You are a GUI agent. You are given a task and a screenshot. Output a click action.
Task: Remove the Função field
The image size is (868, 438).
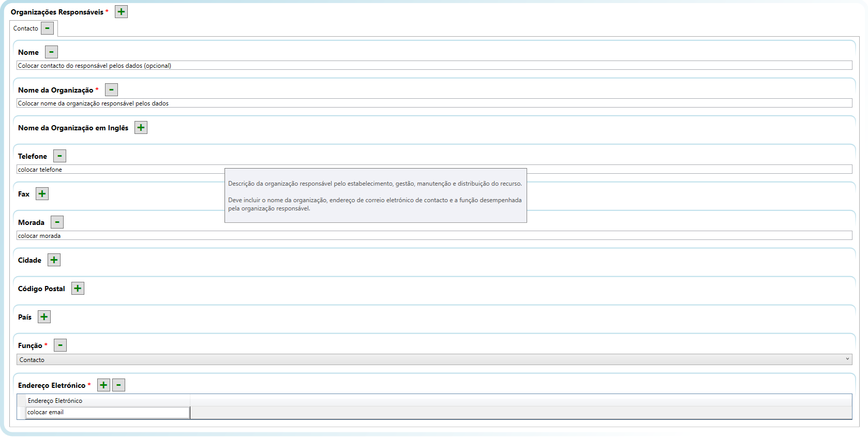[60, 345]
